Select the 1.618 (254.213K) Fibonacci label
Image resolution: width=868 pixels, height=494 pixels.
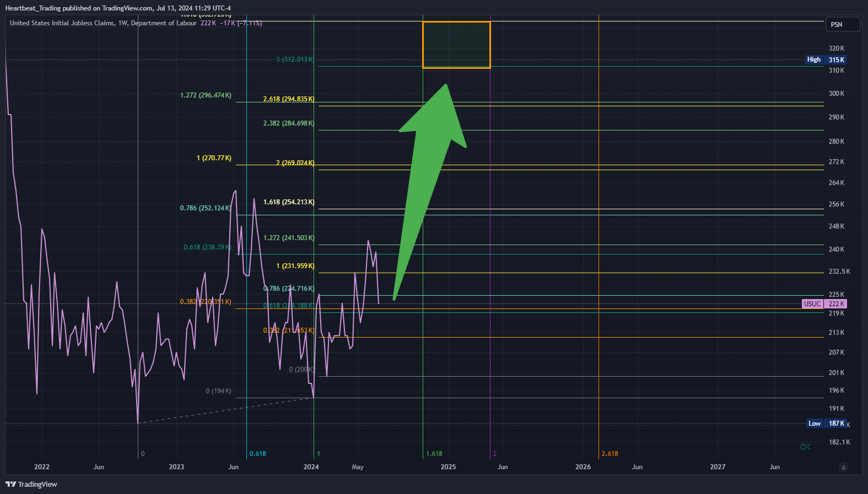(289, 202)
